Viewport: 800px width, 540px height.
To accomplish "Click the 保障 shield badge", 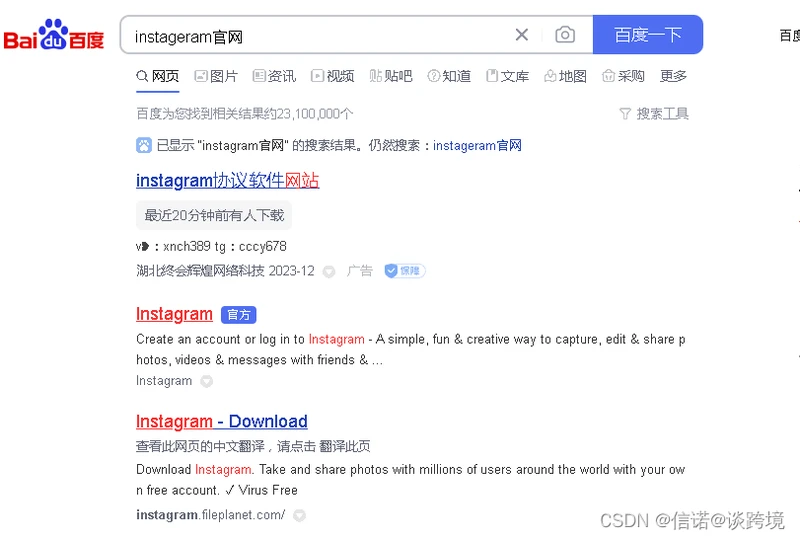I will click(x=405, y=271).
